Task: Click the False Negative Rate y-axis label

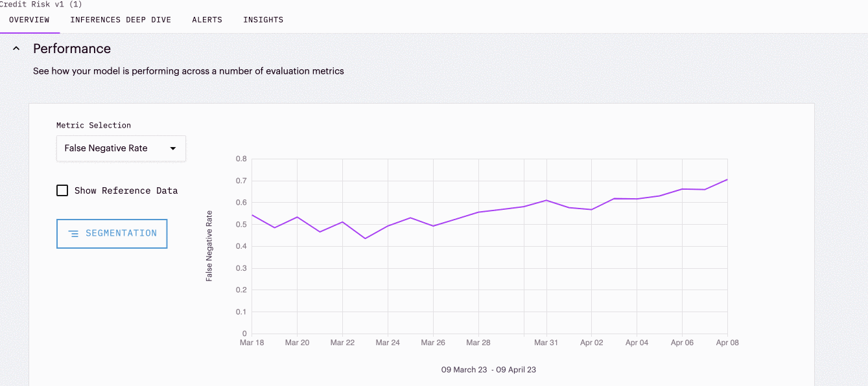Action: tap(209, 245)
